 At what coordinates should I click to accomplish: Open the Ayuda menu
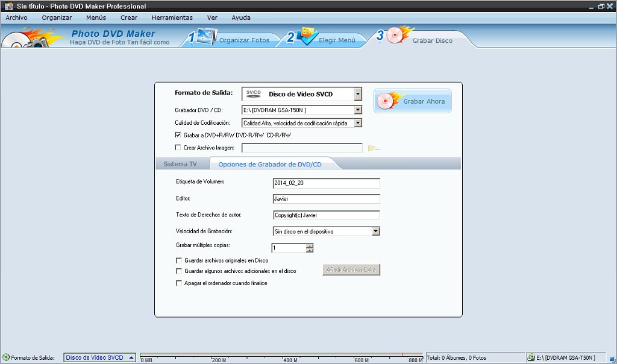tap(241, 17)
